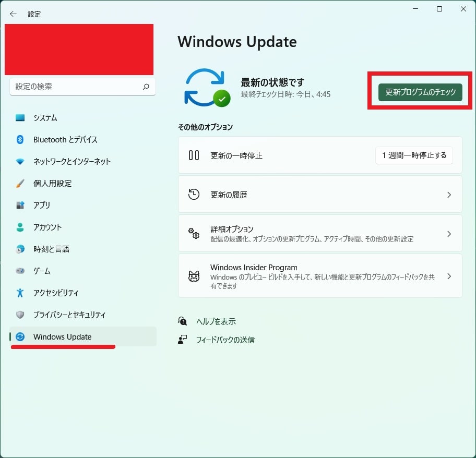Open the フィードバックの送信 link
This screenshot has height=458, width=476.
[x=225, y=340]
